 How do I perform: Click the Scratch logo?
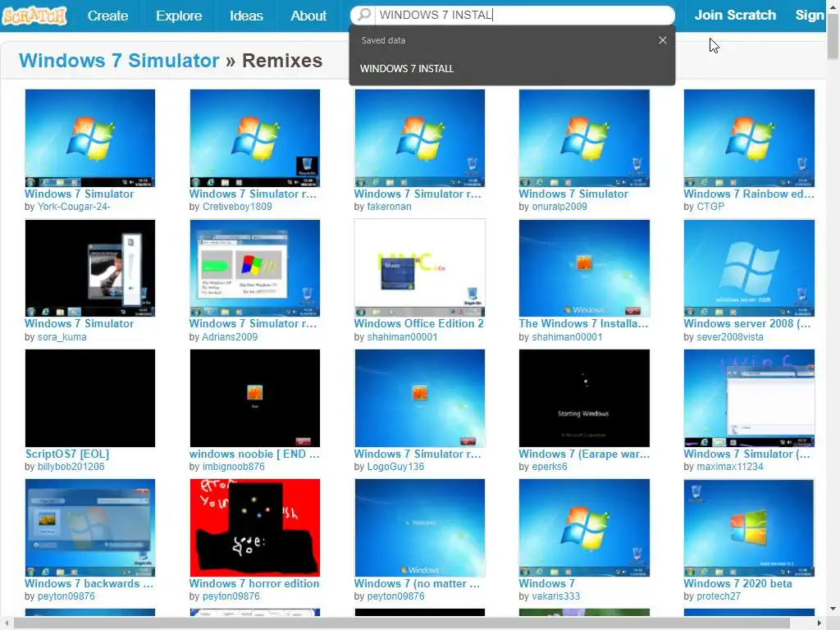tap(34, 16)
